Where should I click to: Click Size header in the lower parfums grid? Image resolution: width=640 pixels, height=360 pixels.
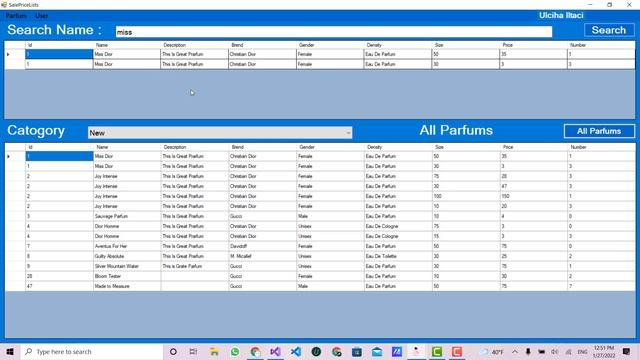coord(439,147)
